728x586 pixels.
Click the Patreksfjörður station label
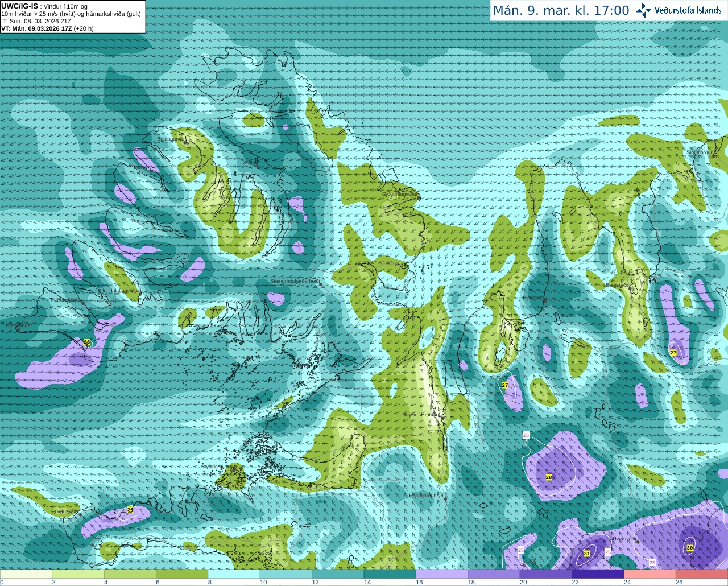point(67,299)
